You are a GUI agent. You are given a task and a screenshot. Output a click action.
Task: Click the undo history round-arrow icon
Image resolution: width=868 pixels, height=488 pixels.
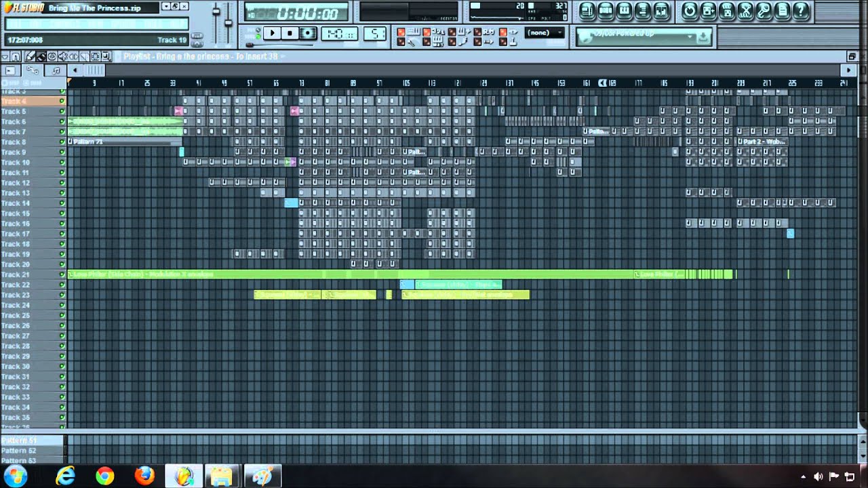click(x=690, y=10)
